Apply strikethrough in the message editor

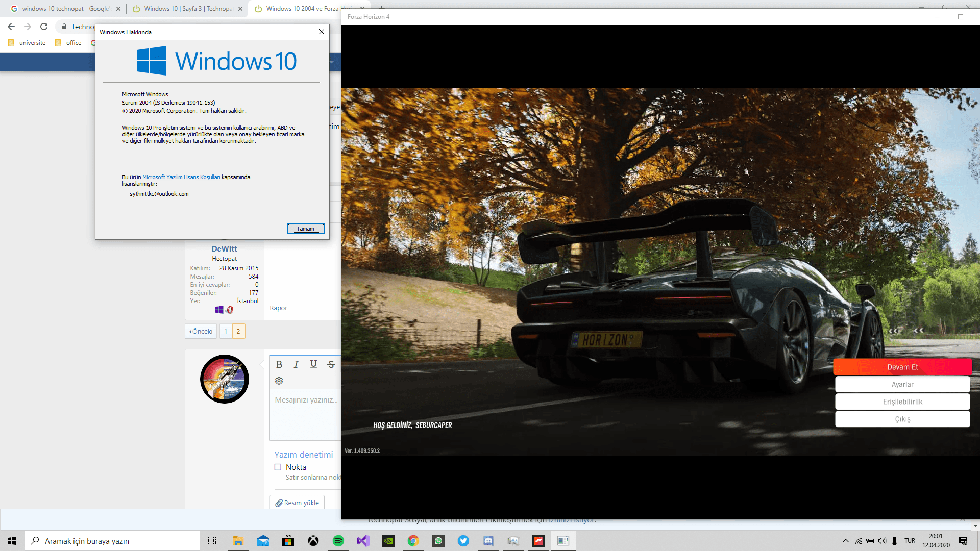[331, 364]
